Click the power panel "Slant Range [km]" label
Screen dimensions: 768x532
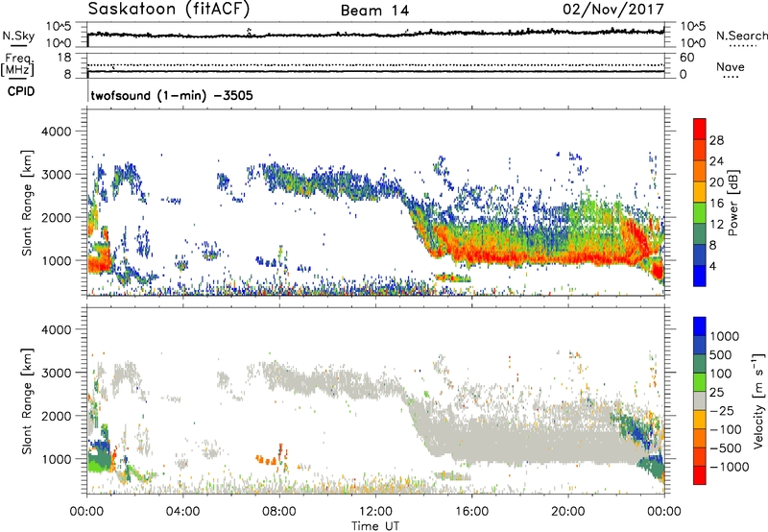click(x=28, y=203)
